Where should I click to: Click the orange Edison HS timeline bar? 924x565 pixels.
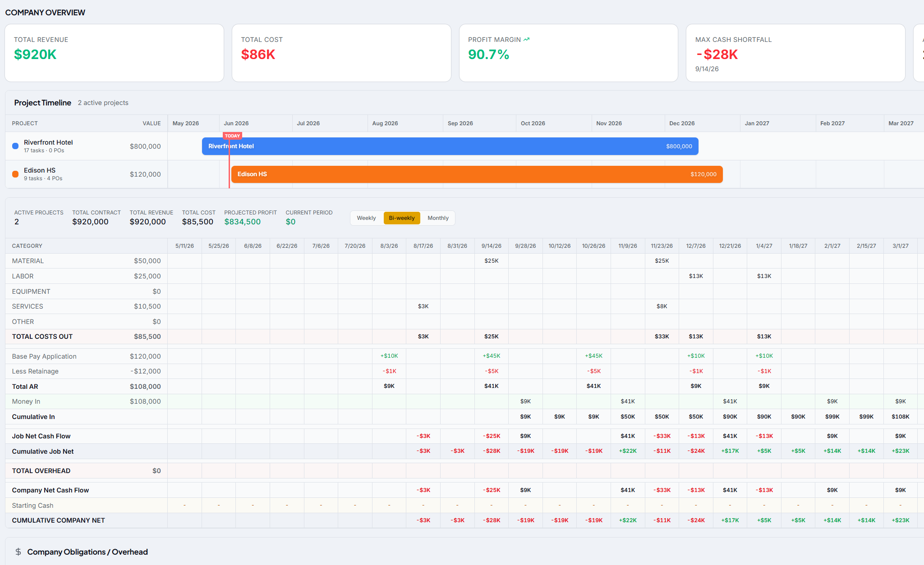[x=477, y=174]
